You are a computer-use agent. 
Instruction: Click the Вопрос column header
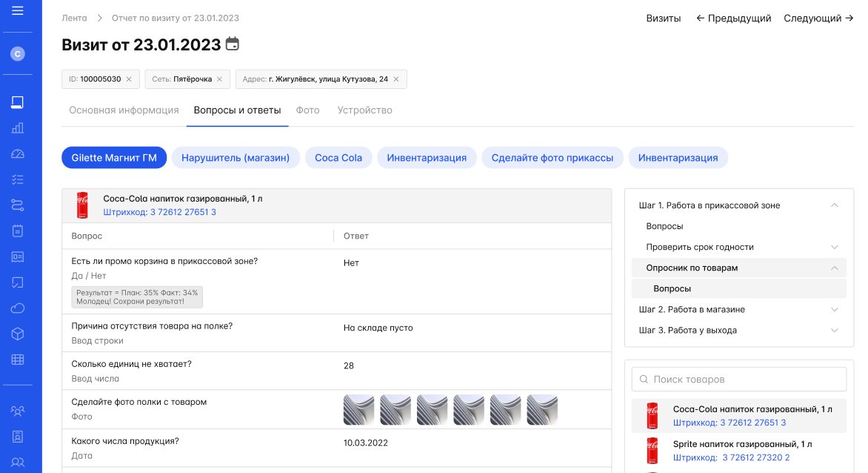point(87,236)
